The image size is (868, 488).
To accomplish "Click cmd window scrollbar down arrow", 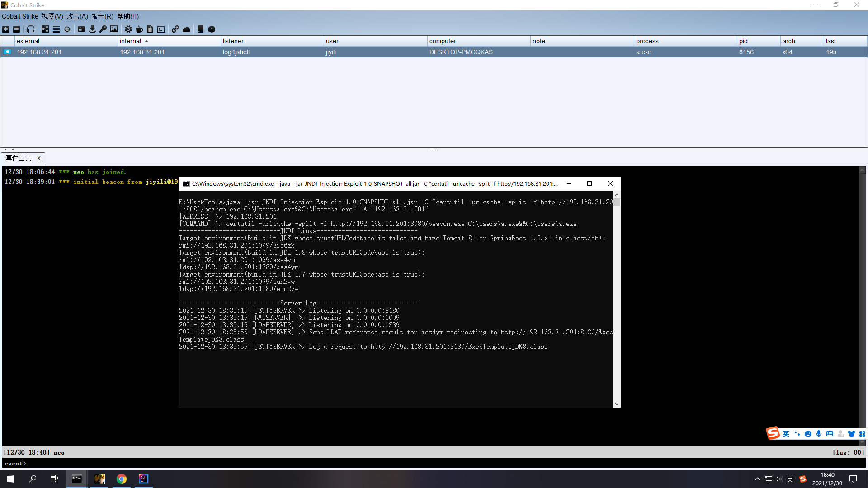I will (617, 404).
